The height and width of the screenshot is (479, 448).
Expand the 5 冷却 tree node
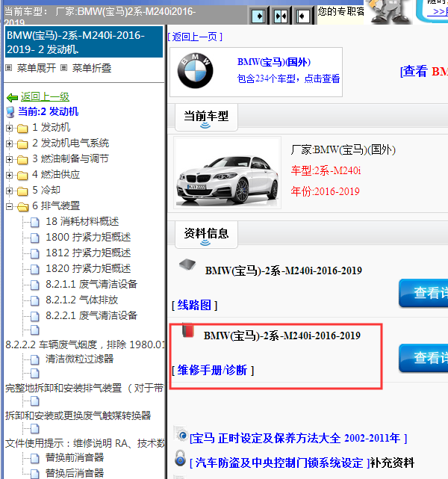[9, 191]
